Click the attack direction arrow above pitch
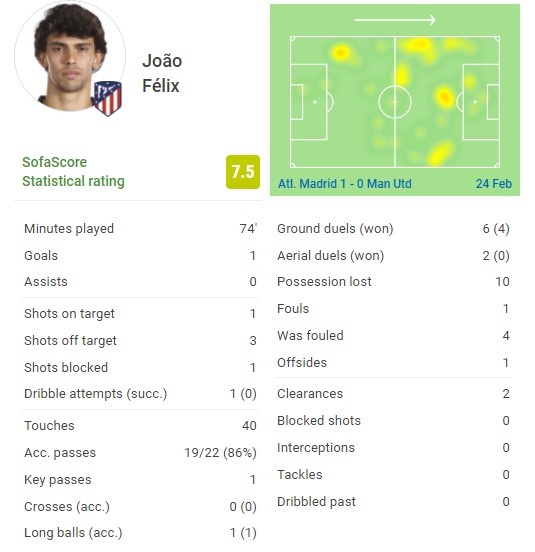The width and height of the screenshot is (535, 552). point(395,20)
